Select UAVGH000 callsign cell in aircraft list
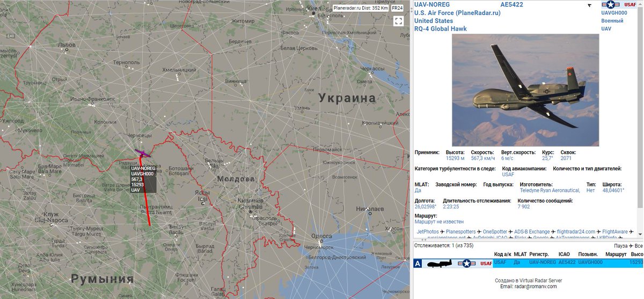Viewport: 644px width, 299px height. tap(590, 263)
